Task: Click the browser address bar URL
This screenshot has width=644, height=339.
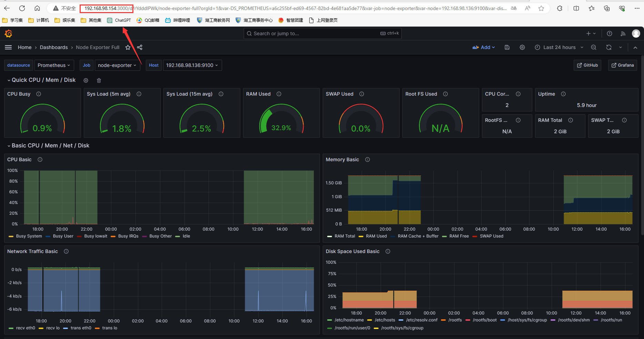Action: pyautogui.click(x=295, y=8)
